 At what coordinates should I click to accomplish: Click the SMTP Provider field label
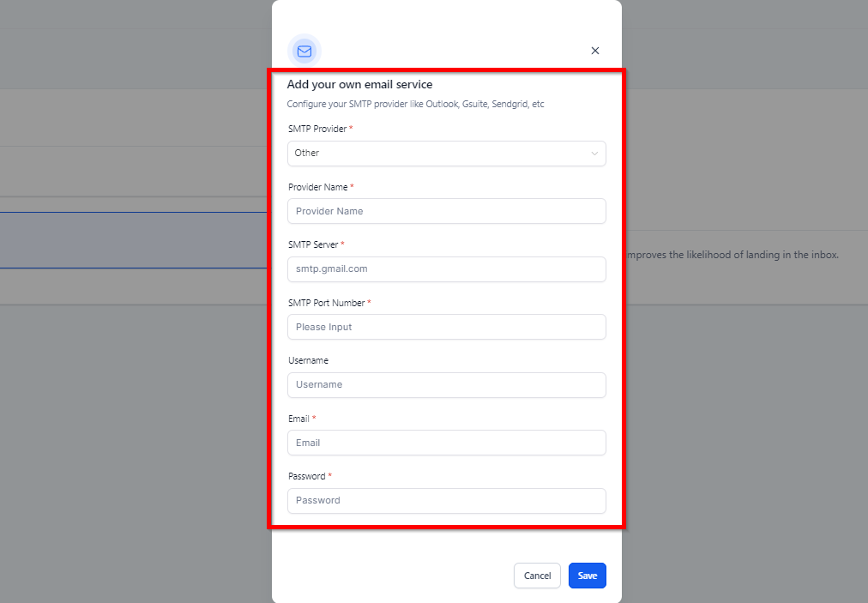[317, 129]
